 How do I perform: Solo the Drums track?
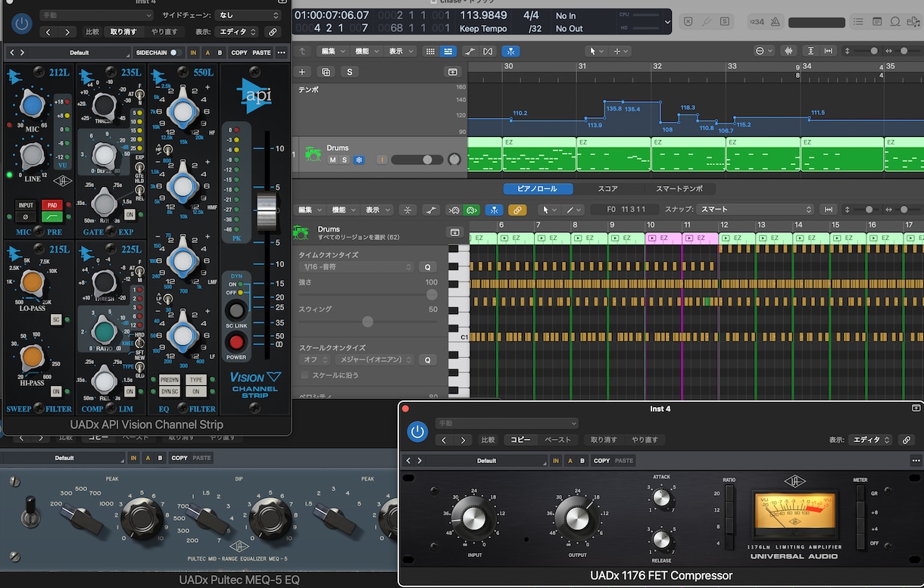point(345,160)
